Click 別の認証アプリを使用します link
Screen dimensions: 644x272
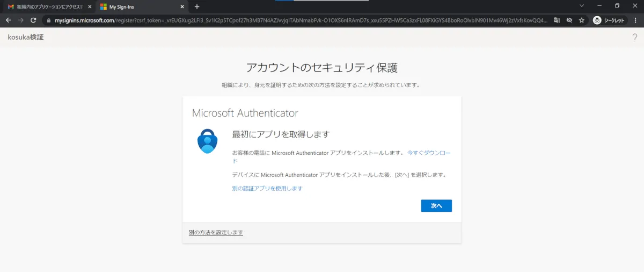[x=267, y=188]
